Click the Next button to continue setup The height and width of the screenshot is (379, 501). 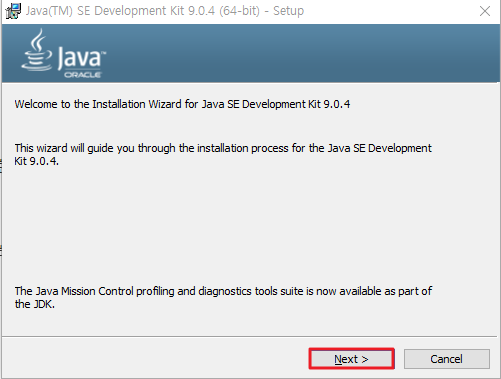click(352, 359)
